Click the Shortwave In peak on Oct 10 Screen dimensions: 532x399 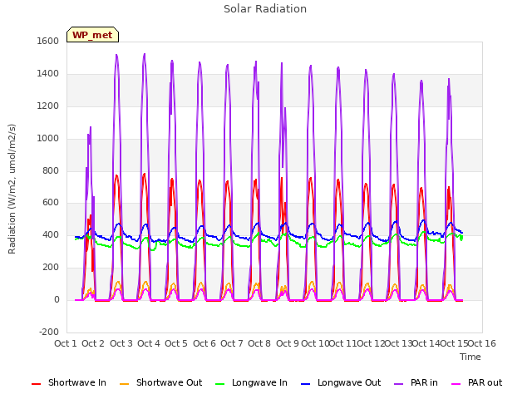click(x=310, y=178)
